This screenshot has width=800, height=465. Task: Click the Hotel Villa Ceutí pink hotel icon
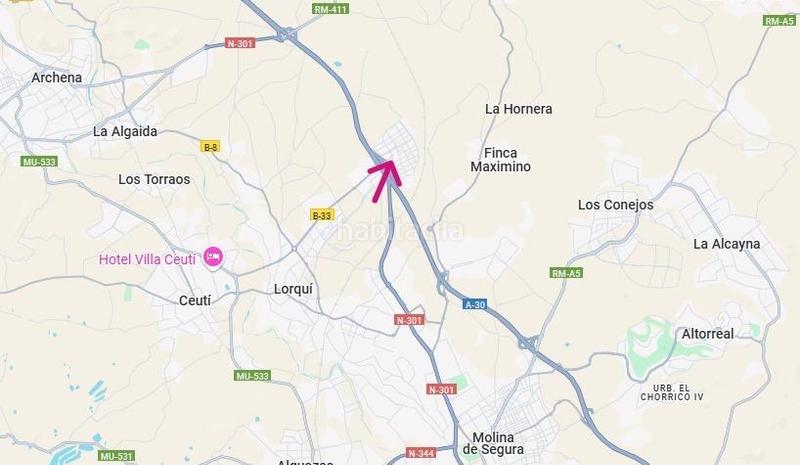pos(213,256)
